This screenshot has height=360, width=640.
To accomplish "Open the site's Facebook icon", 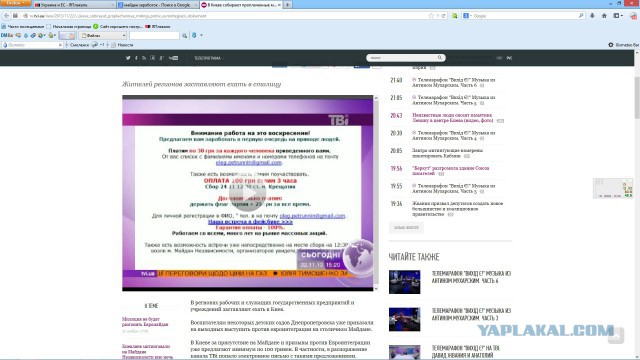I will tap(136, 58).
